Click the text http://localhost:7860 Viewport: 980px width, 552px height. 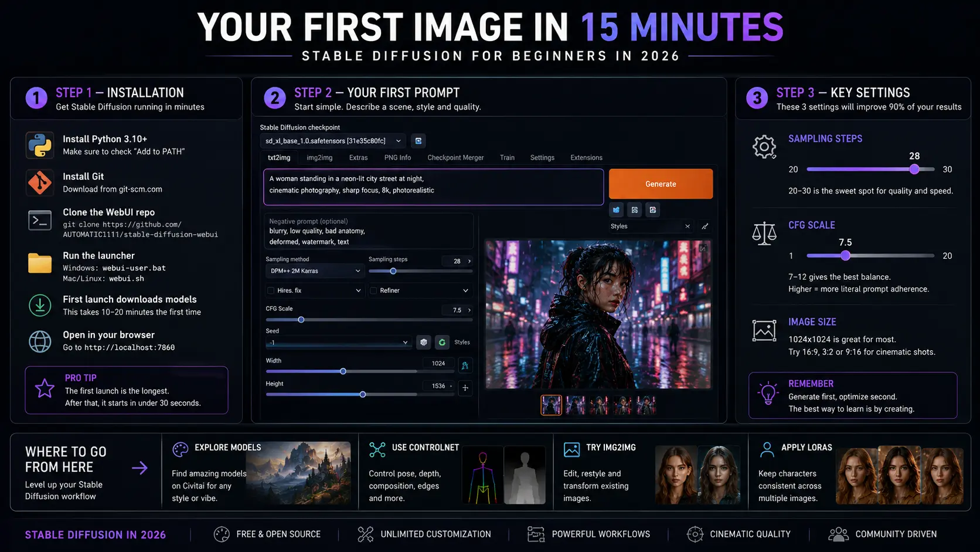[130, 347]
